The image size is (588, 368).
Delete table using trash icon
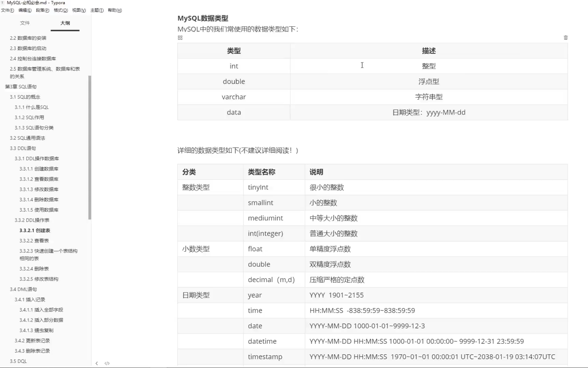[566, 38]
